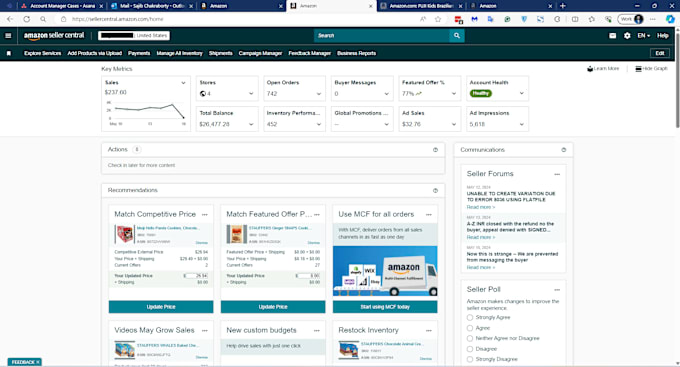Expand the Stores metric dropdown

tap(251, 94)
